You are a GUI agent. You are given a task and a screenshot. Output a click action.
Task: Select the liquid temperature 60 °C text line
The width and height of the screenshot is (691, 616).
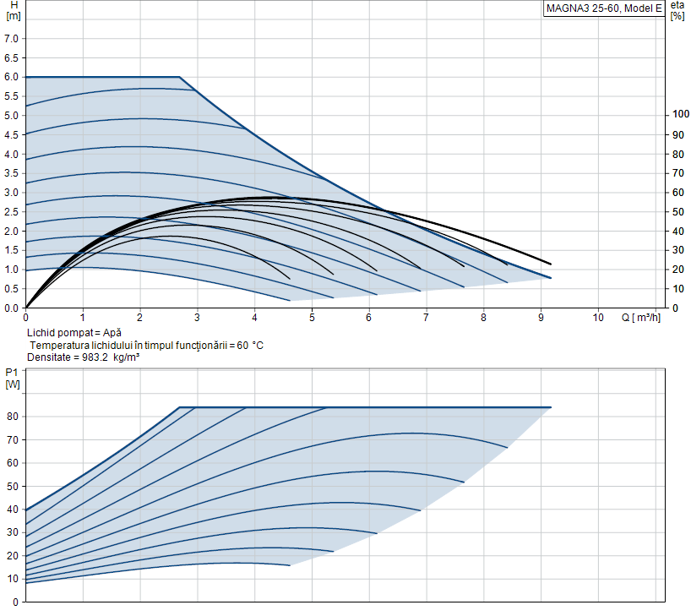[146, 346]
